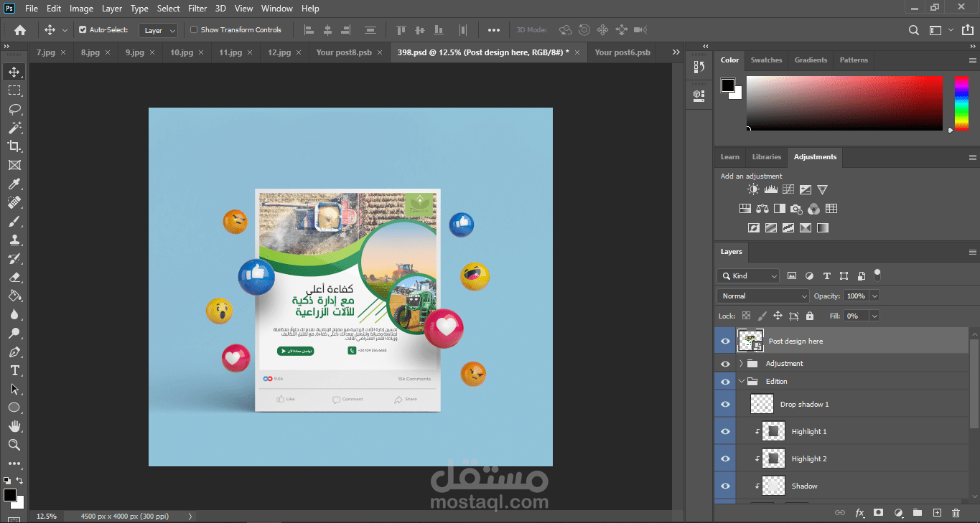This screenshot has width=980, height=523.
Task: Switch to the Your post8.psb document
Action: click(x=344, y=52)
